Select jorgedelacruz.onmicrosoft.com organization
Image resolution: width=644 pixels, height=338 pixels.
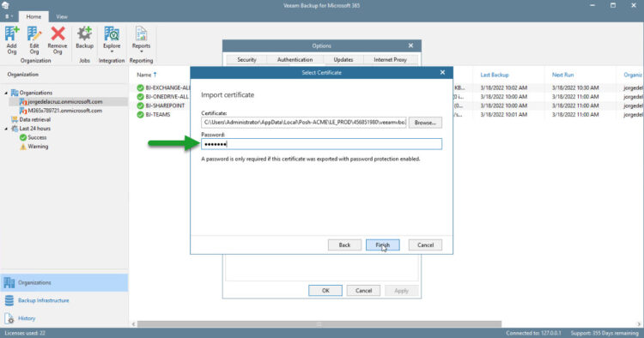point(65,102)
